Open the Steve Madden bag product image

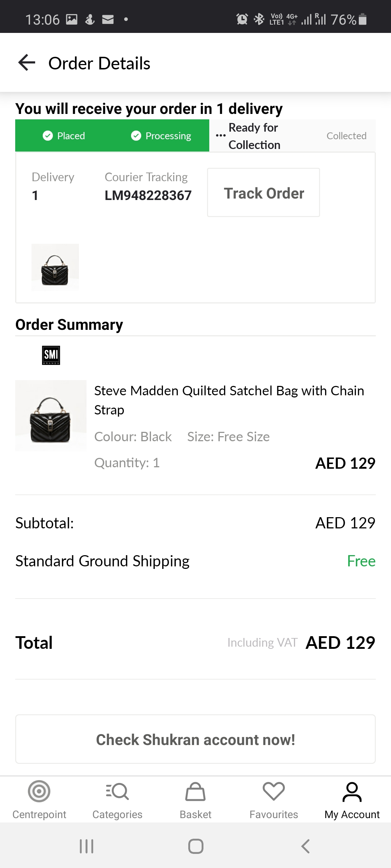pos(51,416)
